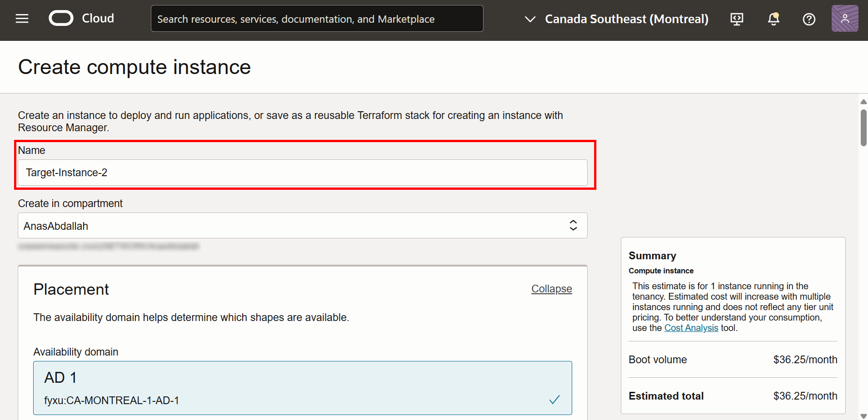Click the page vertical scrollbar thumb
The image size is (868, 420).
click(863, 128)
